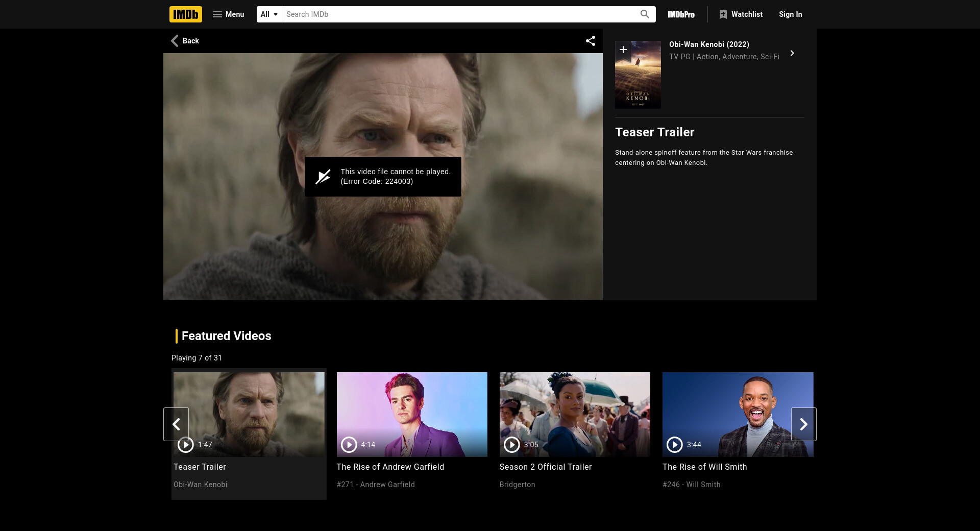Click the video error playback icon
Viewport: 980px width, 531px height.
(323, 177)
